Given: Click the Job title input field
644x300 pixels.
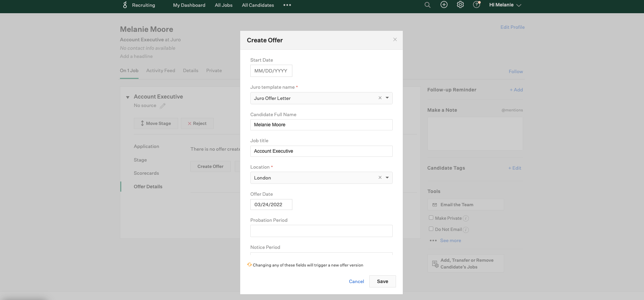Looking at the screenshot, I should (321, 151).
